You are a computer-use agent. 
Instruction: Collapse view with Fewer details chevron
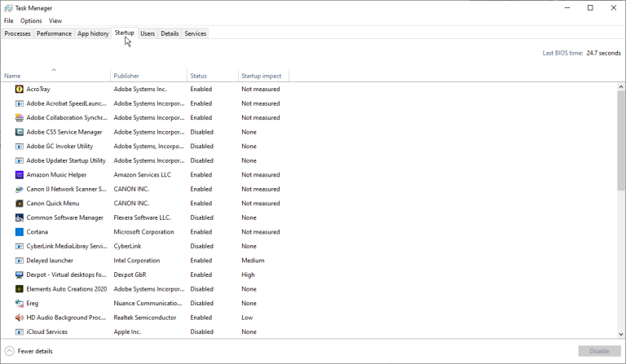click(10, 351)
